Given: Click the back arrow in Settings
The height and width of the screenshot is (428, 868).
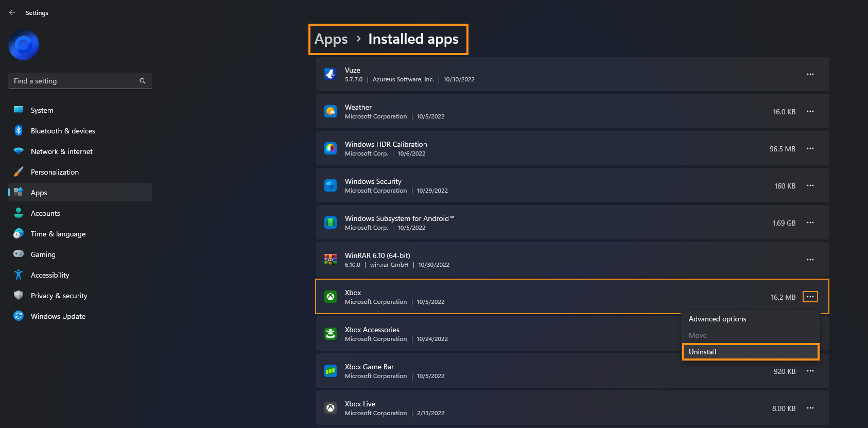Looking at the screenshot, I should point(12,12).
